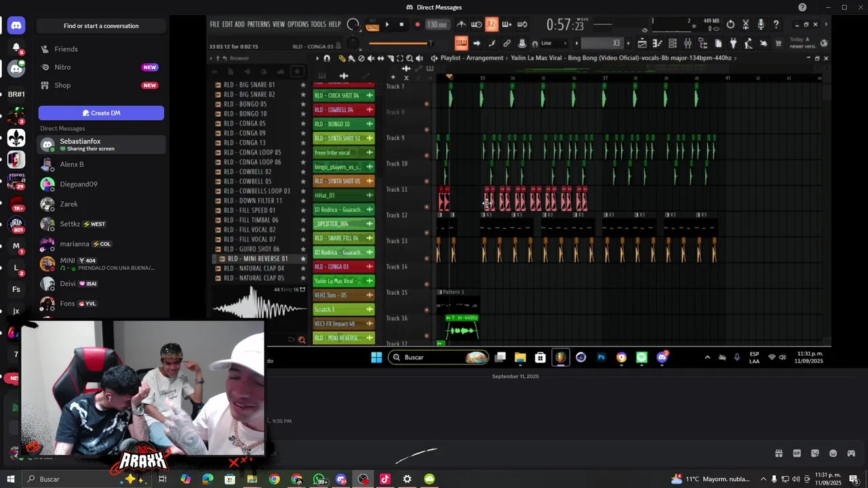
Task: Select the Scratch 3 clip in picker
Action: pyautogui.click(x=343, y=309)
